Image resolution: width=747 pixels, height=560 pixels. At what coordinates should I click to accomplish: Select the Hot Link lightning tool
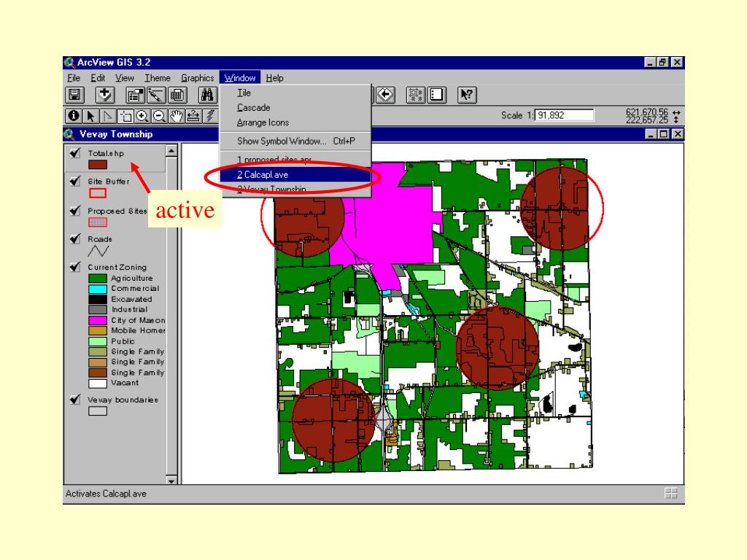coord(210,116)
